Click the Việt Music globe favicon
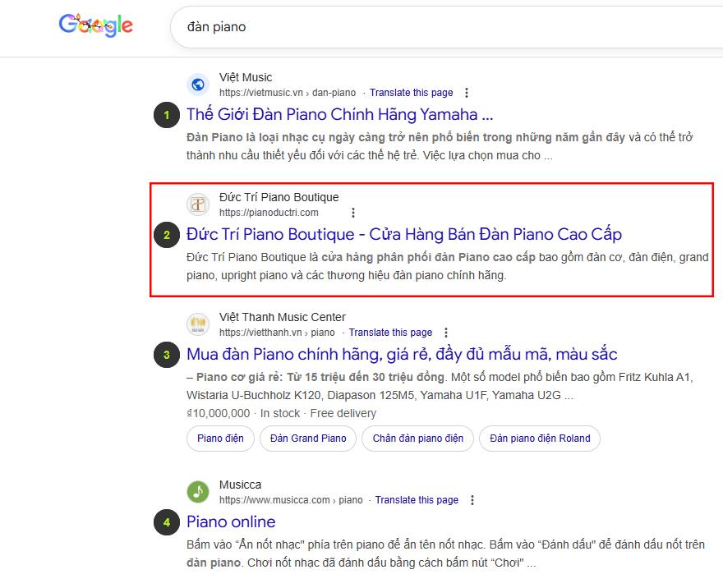This screenshot has height=588, width=723. pos(198,85)
